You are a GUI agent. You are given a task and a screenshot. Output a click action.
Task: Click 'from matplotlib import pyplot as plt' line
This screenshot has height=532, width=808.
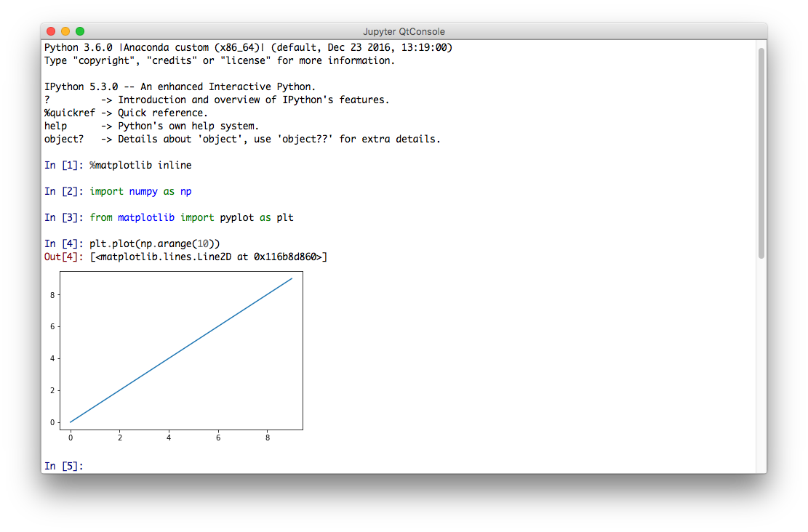(192, 218)
